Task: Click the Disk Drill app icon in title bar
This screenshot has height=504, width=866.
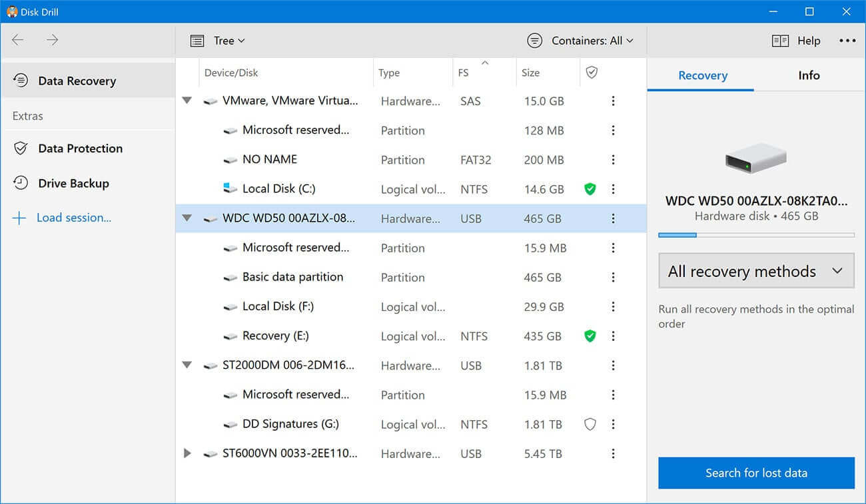Action: tap(12, 12)
